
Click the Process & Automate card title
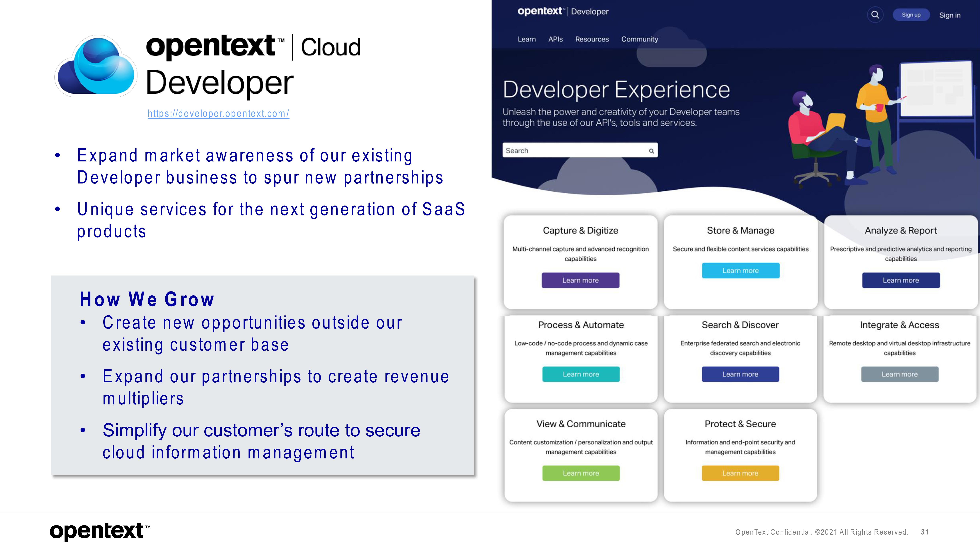(x=581, y=325)
